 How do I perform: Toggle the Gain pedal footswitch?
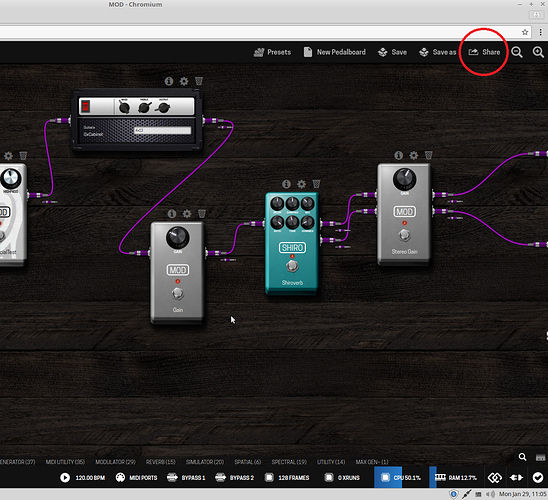(178, 294)
